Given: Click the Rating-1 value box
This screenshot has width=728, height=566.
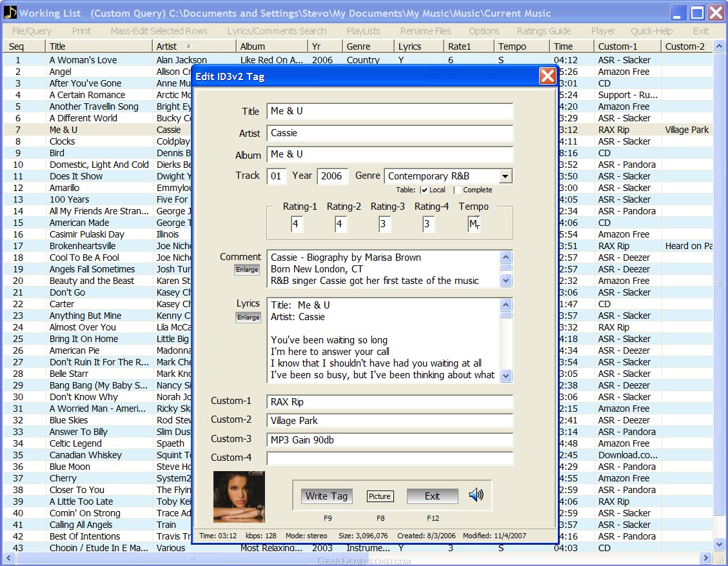Looking at the screenshot, I should pyautogui.click(x=297, y=224).
